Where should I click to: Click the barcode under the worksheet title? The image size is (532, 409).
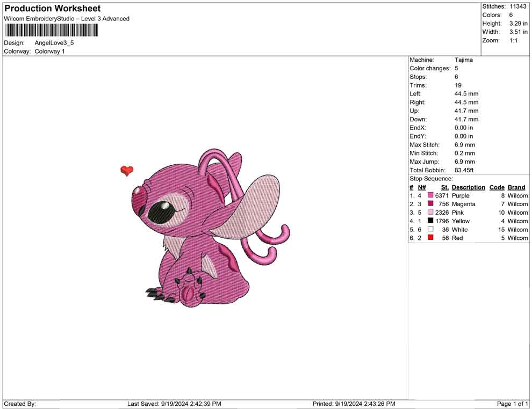pos(52,30)
